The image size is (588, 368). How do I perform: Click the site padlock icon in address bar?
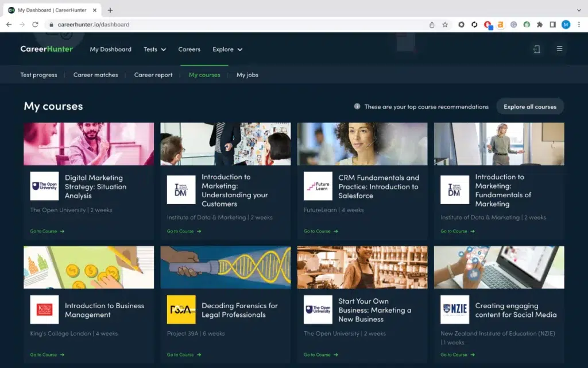tap(51, 24)
